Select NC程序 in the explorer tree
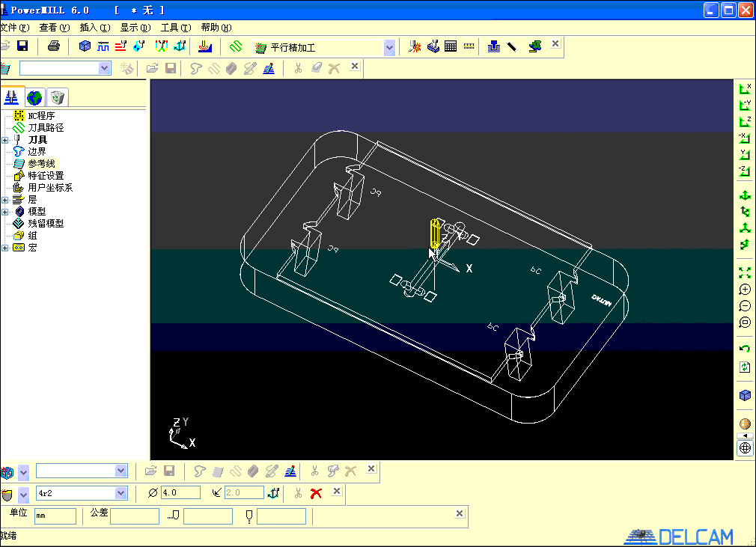The height and width of the screenshot is (547, 756). tap(41, 116)
